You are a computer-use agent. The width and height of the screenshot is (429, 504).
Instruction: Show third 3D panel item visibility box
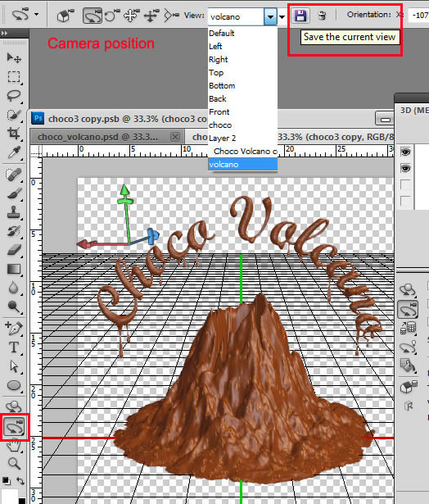pos(405,184)
